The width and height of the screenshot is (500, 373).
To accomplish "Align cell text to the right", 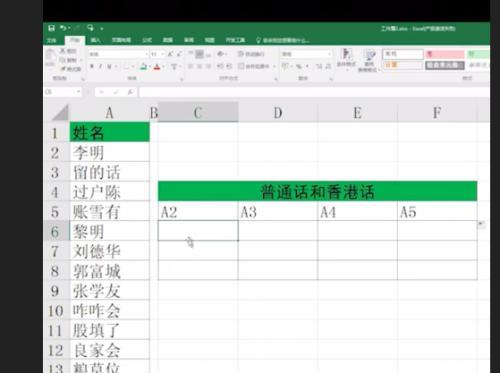I will [208, 66].
